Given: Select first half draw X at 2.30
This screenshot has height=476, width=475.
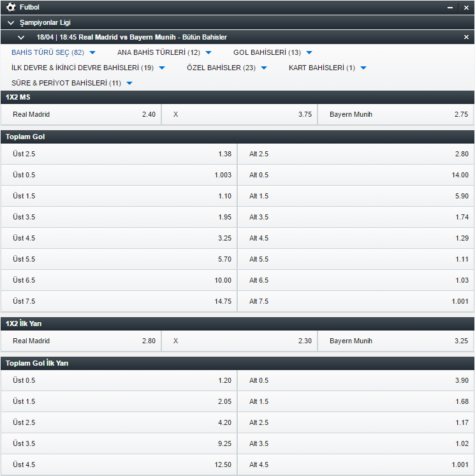Looking at the screenshot, I should (239, 341).
